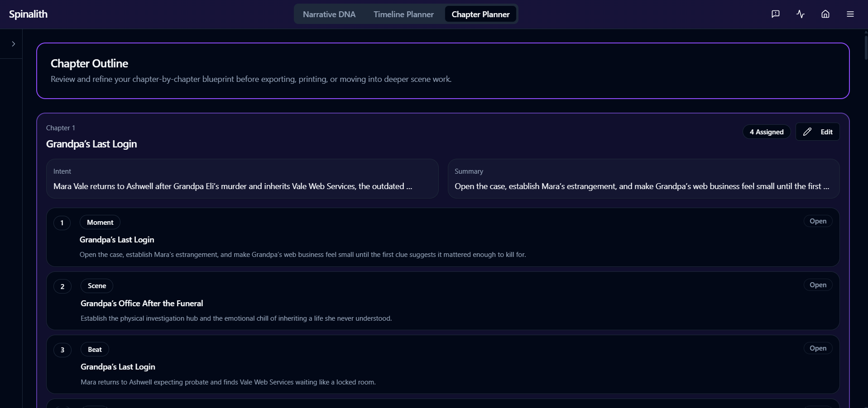Image resolution: width=868 pixels, height=408 pixels.
Task: Select item number 1 badge
Action: tap(62, 223)
